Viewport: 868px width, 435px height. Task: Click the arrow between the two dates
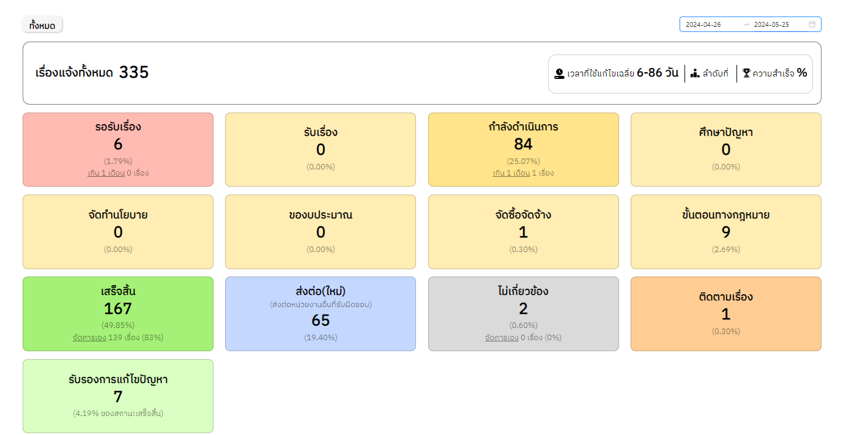tap(746, 24)
